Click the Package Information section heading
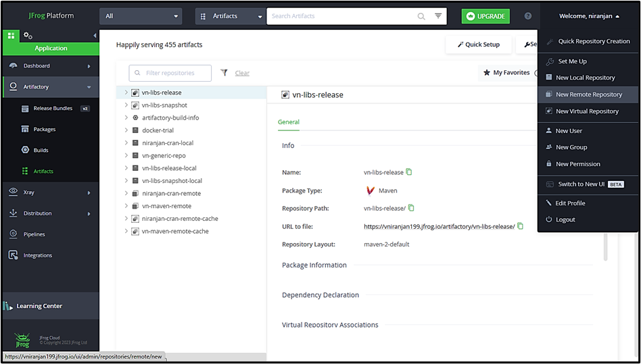This screenshot has height=364, width=641. tap(314, 265)
